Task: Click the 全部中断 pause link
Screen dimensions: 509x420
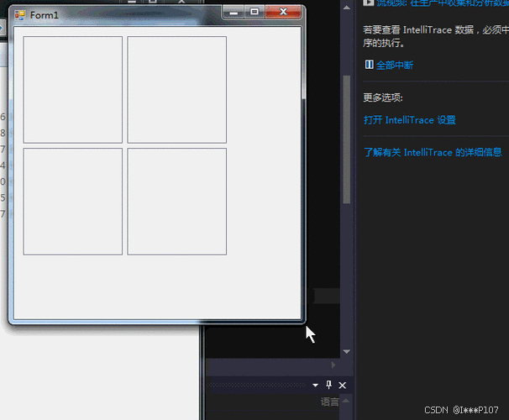Action: 395,66
